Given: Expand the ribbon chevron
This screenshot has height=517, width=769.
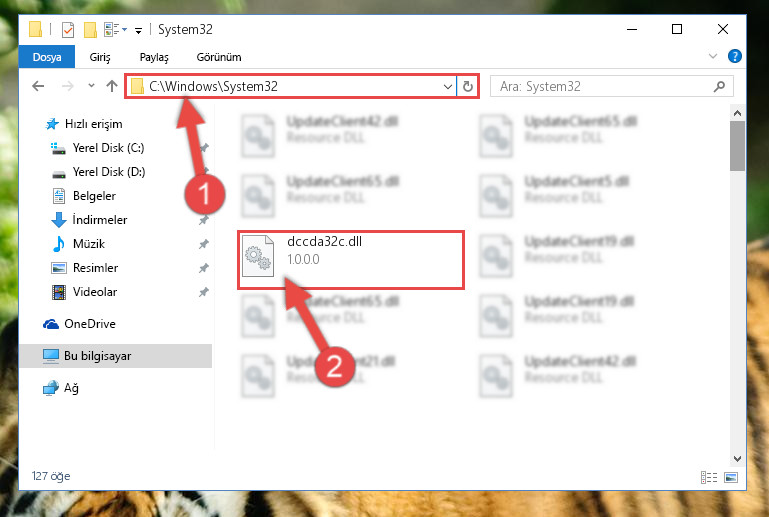Looking at the screenshot, I should point(713,56).
